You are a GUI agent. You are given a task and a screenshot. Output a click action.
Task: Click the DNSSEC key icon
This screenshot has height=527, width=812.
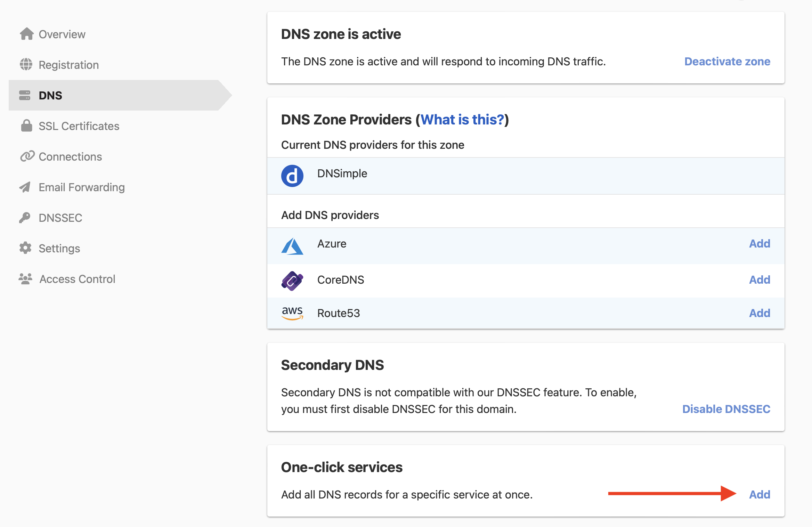coord(26,218)
